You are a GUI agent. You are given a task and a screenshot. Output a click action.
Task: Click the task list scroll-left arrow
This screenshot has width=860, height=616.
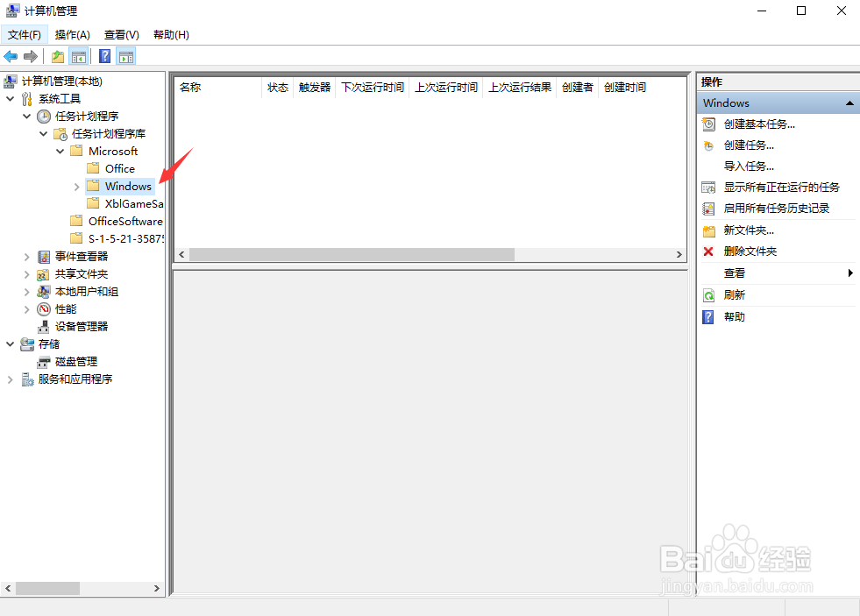click(181, 255)
